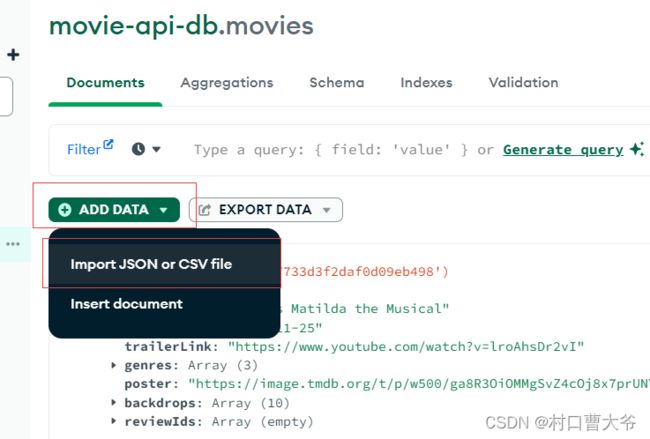Open recent queries clock icon
This screenshot has width=650, height=439.
pyautogui.click(x=138, y=149)
